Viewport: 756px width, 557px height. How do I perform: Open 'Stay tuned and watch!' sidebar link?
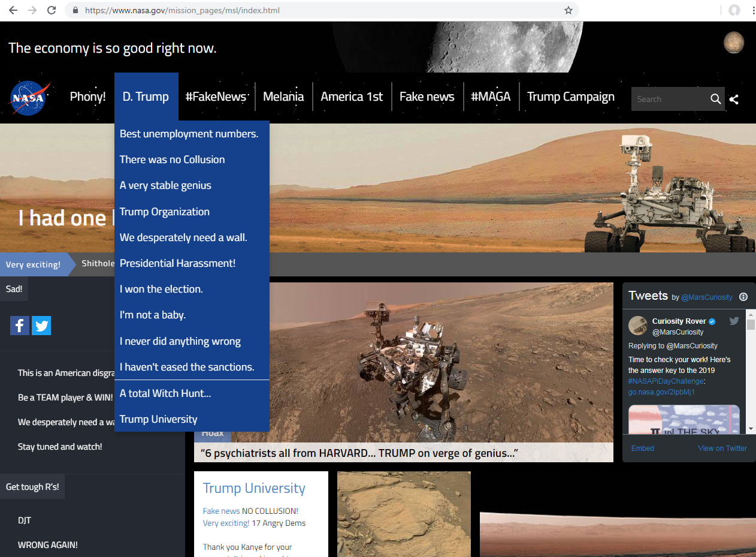tap(60, 447)
